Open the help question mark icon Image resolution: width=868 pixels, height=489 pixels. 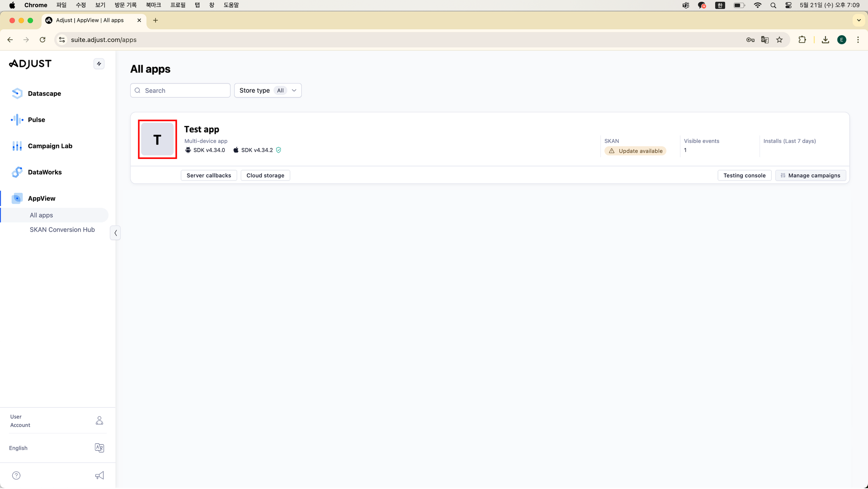(16, 475)
